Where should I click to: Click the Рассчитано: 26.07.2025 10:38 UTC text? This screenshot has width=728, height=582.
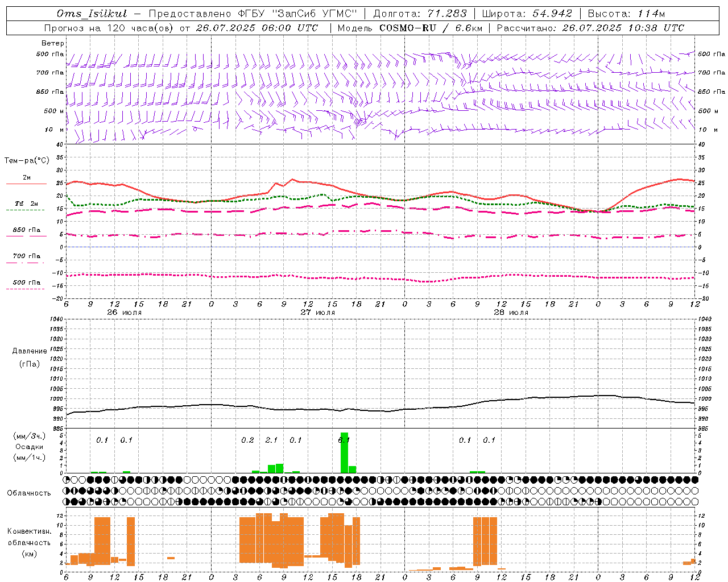[590, 28]
